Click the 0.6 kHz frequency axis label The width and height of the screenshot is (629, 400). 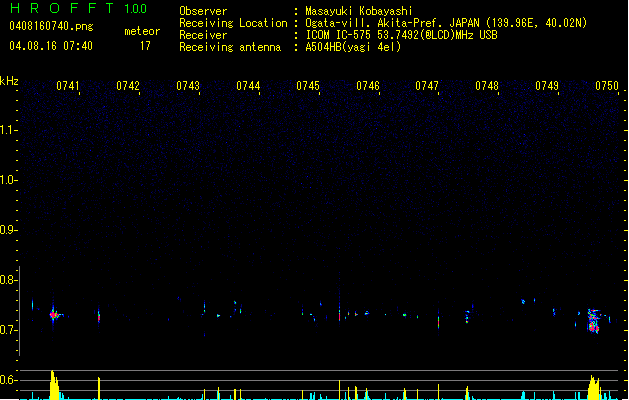click(8, 380)
